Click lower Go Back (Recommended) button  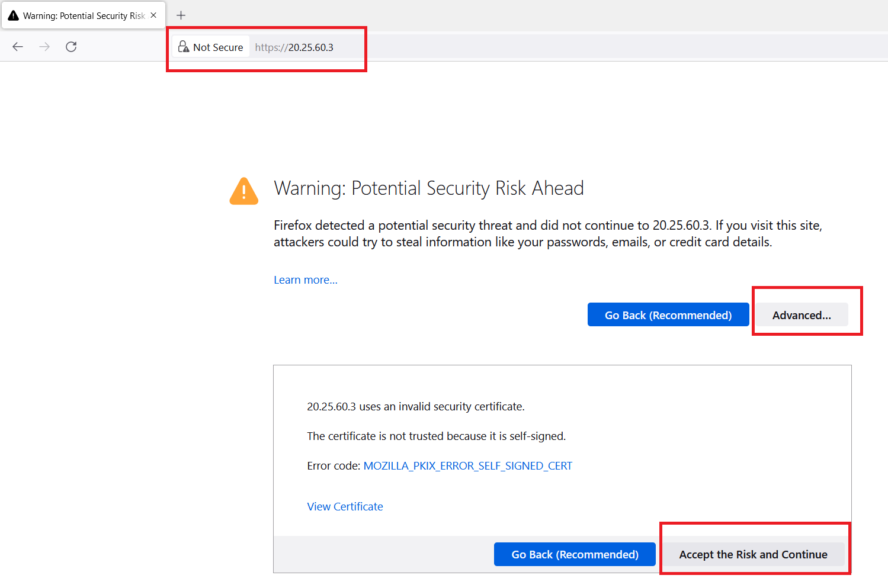pos(575,554)
